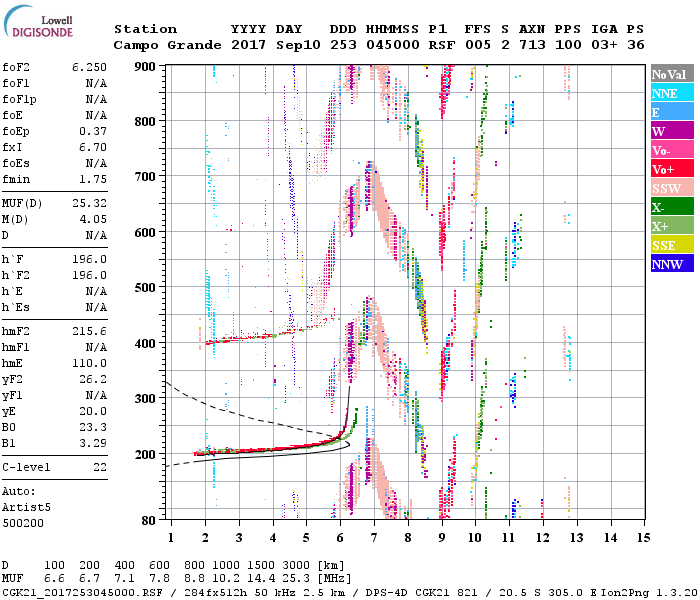Select the SSE yellow legend swatch
The width and height of the screenshot is (700, 600).
pyautogui.click(x=672, y=244)
